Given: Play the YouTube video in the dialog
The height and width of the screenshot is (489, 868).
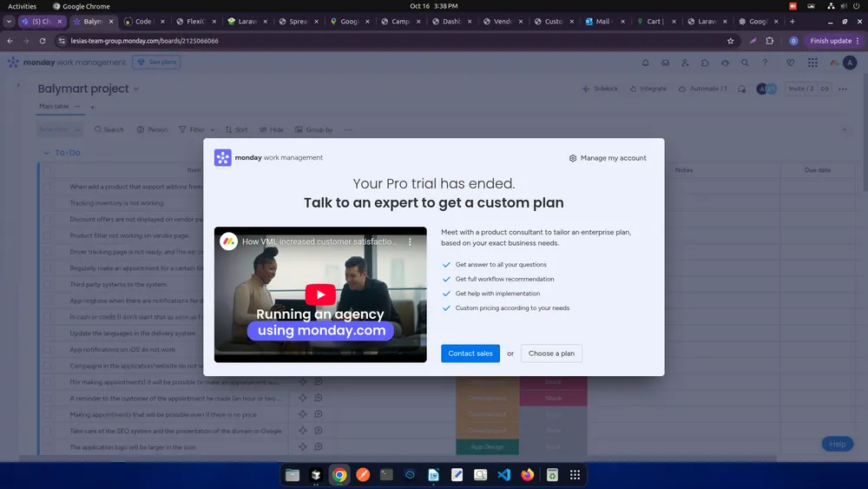Looking at the screenshot, I should click(x=320, y=294).
